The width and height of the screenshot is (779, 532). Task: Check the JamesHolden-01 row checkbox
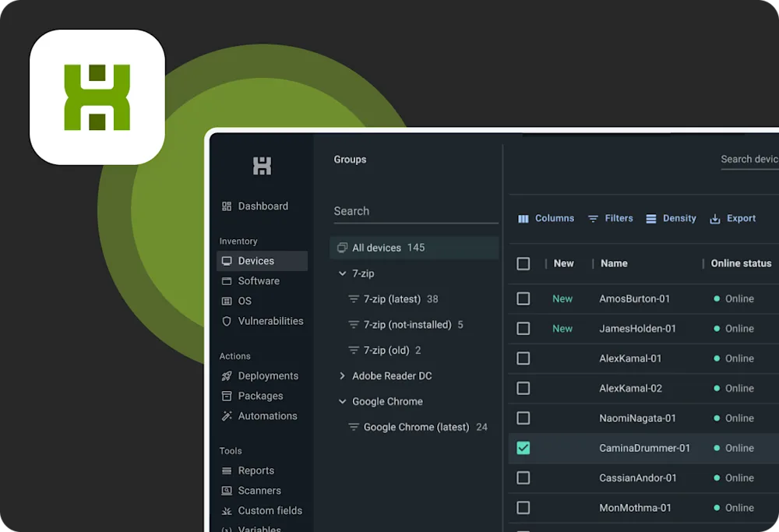tap(523, 329)
